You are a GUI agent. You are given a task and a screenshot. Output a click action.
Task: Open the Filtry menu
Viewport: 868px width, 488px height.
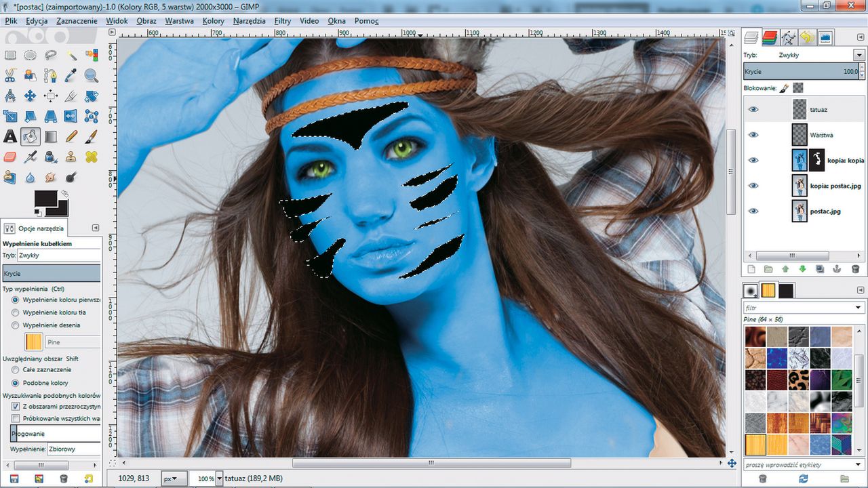(x=283, y=21)
